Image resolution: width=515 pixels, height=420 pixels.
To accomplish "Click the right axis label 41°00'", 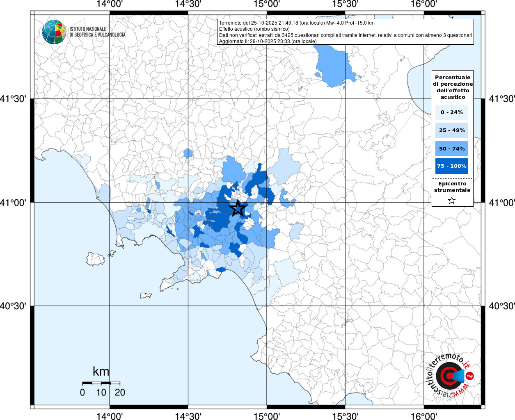I will coord(501,203).
